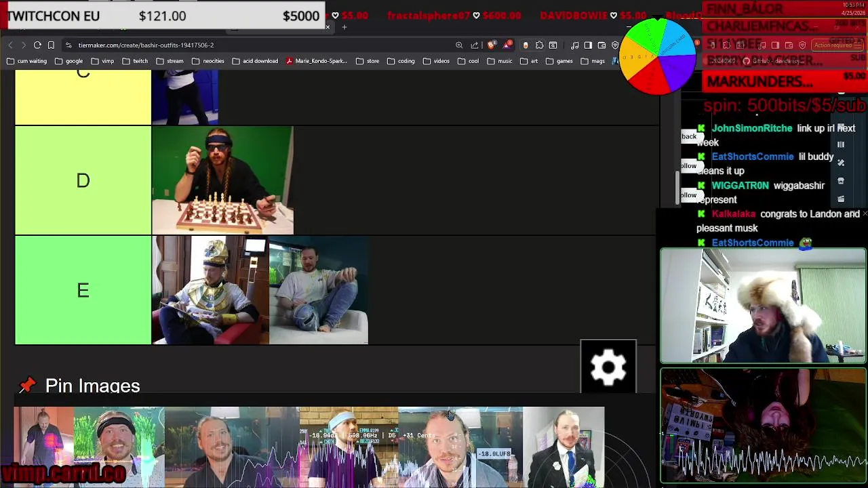This screenshot has height=488, width=868.
Task: Open the store bookmark folder
Action: 368,61
